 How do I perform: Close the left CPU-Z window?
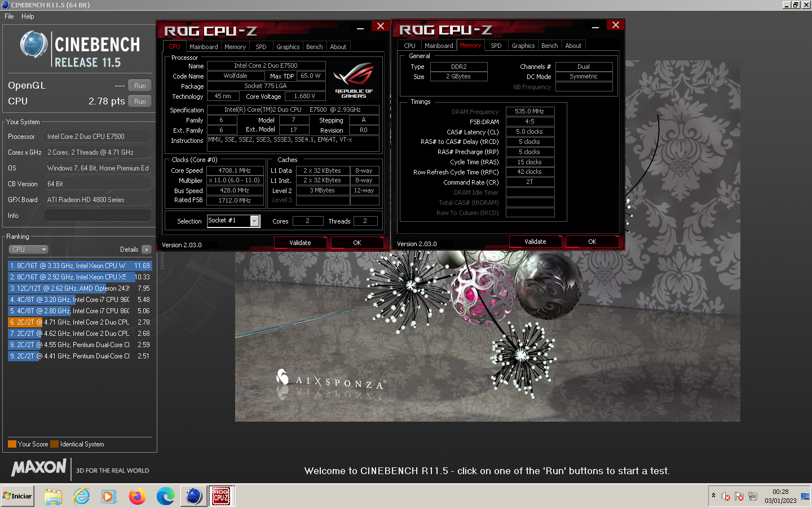click(x=380, y=27)
